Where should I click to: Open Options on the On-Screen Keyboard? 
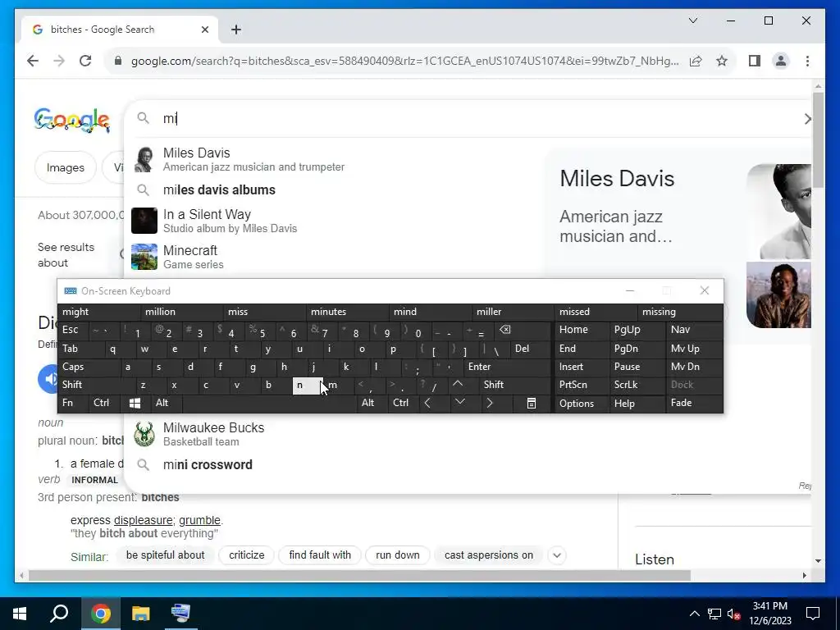tap(582, 404)
